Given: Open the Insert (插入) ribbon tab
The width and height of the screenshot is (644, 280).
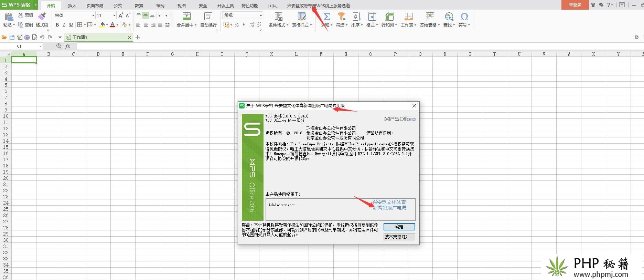Looking at the screenshot, I should click(x=72, y=6).
